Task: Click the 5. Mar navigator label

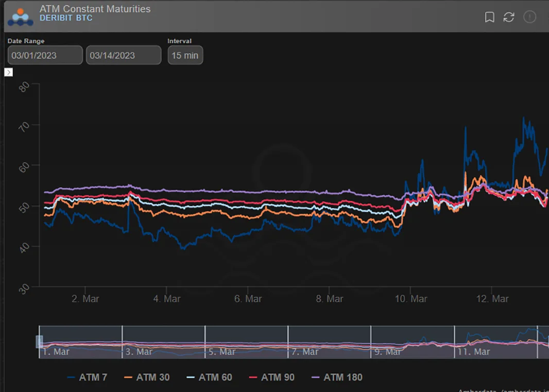Action: point(221,351)
